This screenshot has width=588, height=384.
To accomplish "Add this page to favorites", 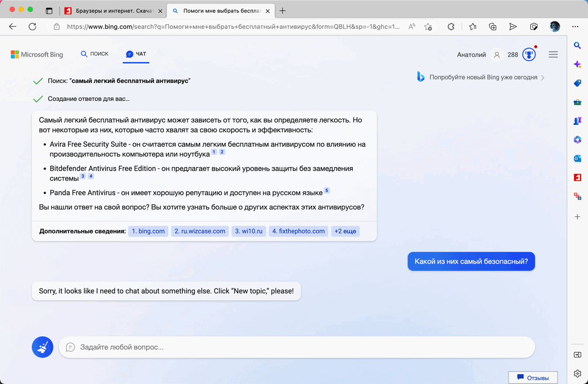I will point(428,26).
